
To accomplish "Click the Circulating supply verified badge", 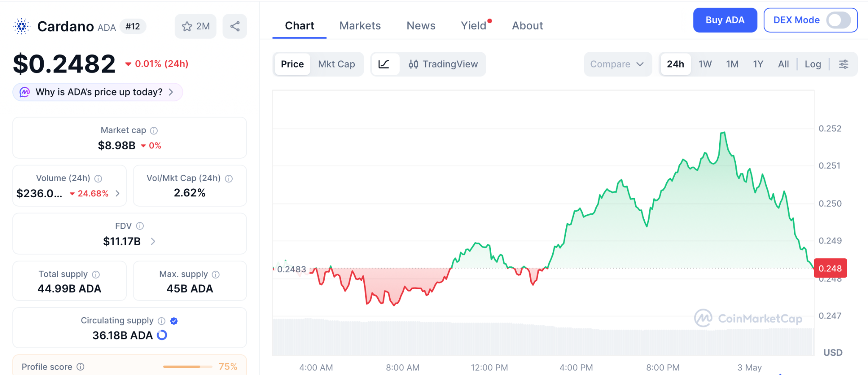I will click(174, 321).
